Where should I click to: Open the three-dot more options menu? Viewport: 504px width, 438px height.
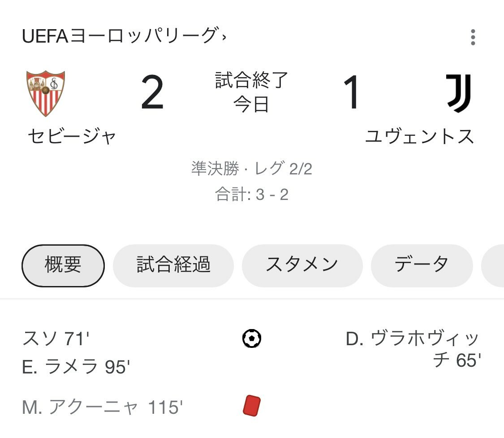(473, 37)
